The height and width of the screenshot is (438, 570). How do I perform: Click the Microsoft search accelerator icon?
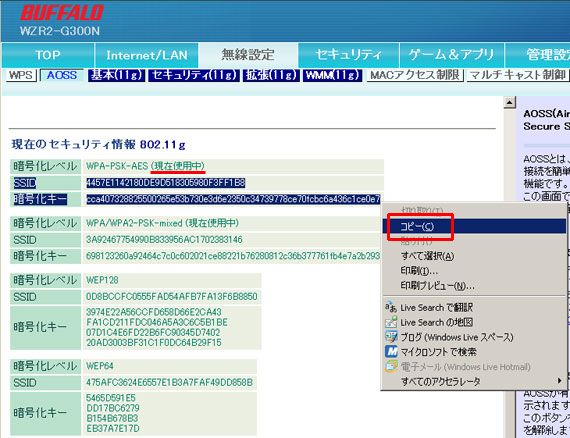point(391,351)
